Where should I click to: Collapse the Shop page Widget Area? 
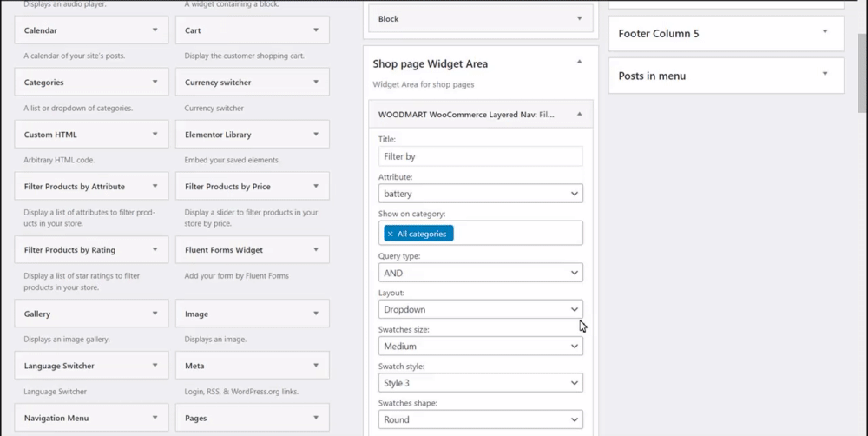pos(579,63)
